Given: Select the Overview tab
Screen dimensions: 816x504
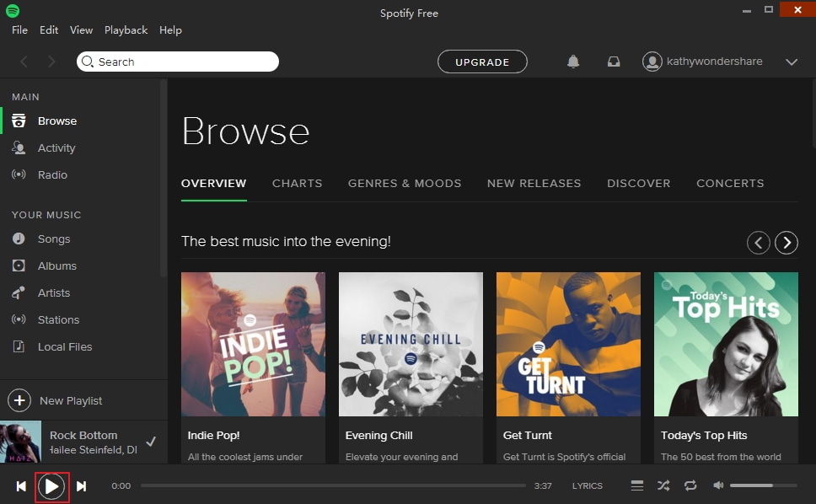Looking at the screenshot, I should point(214,183).
